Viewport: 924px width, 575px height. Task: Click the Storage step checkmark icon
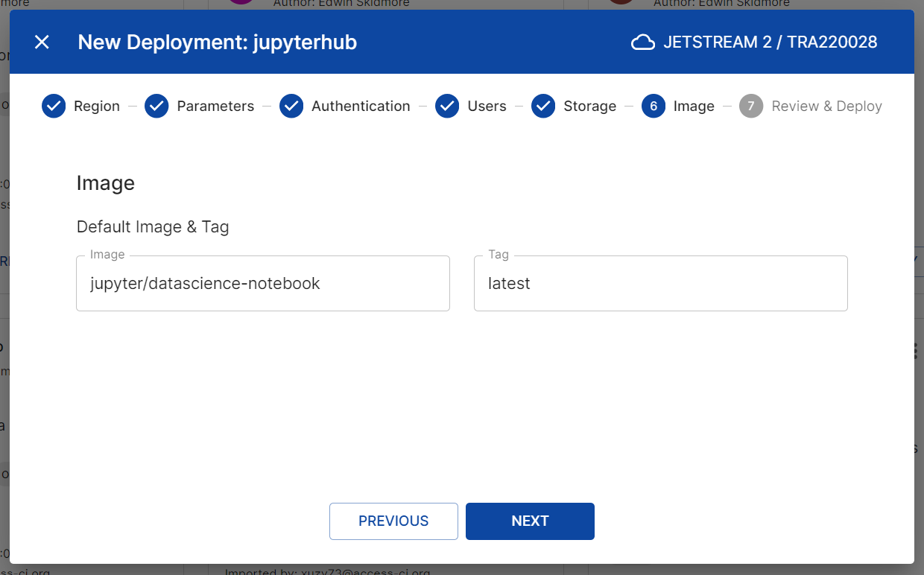(543, 107)
